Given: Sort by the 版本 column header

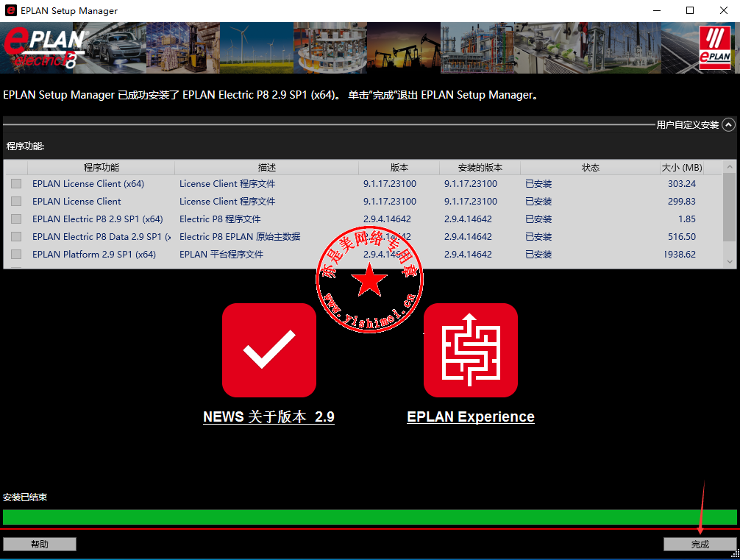Looking at the screenshot, I should (x=399, y=168).
